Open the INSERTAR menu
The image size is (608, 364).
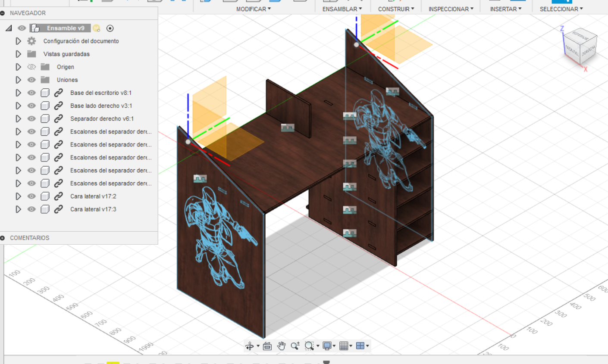click(506, 9)
